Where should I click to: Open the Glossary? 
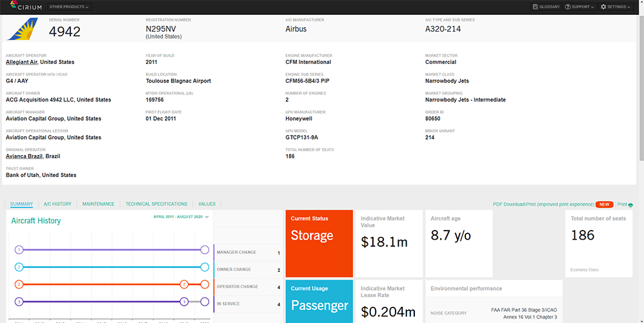click(547, 6)
